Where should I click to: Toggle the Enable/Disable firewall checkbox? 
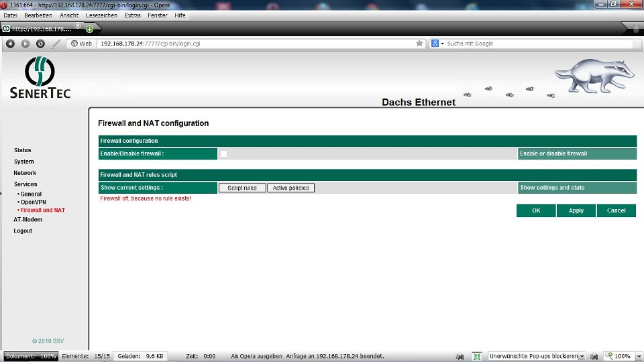(x=223, y=154)
